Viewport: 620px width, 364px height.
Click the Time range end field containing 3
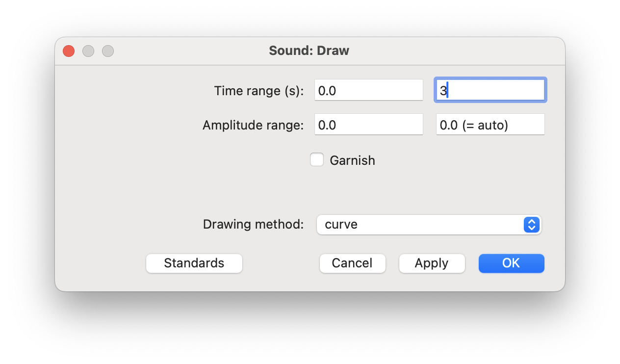pyautogui.click(x=490, y=90)
